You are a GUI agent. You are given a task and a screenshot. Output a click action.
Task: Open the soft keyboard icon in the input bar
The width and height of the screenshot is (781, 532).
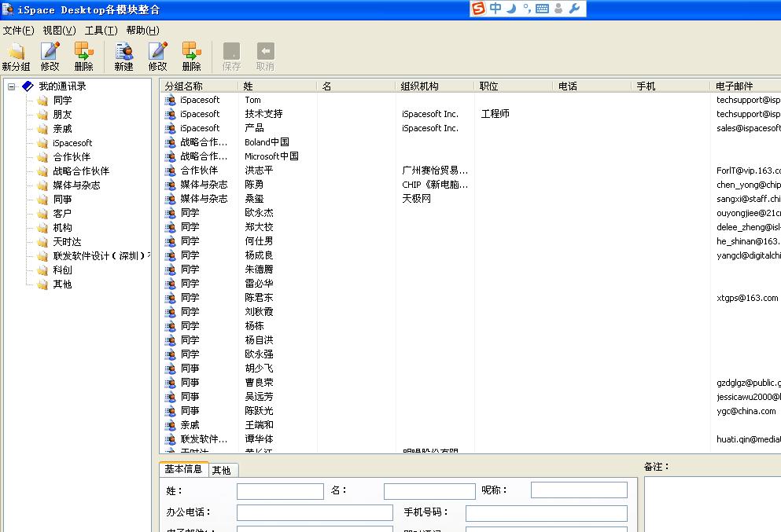[x=542, y=9]
